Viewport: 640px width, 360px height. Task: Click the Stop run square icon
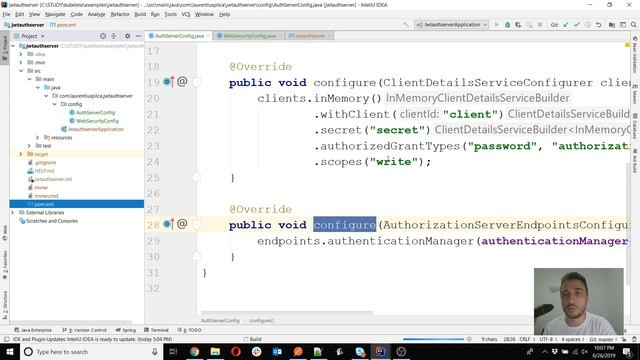pos(540,25)
